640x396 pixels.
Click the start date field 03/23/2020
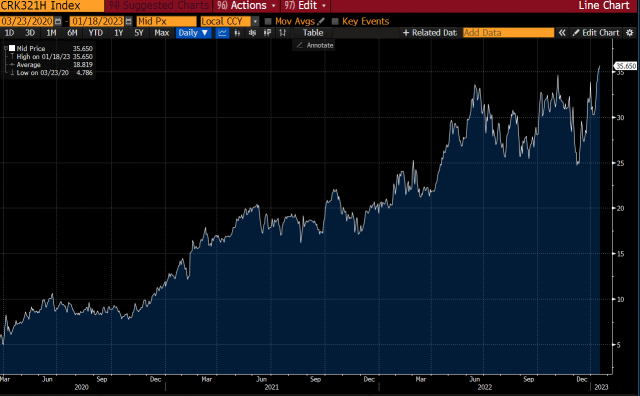27,21
